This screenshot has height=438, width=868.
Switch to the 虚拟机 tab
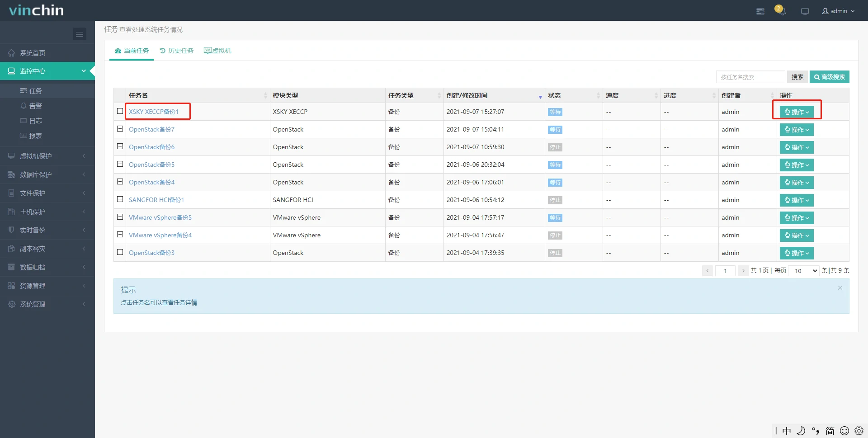217,51
